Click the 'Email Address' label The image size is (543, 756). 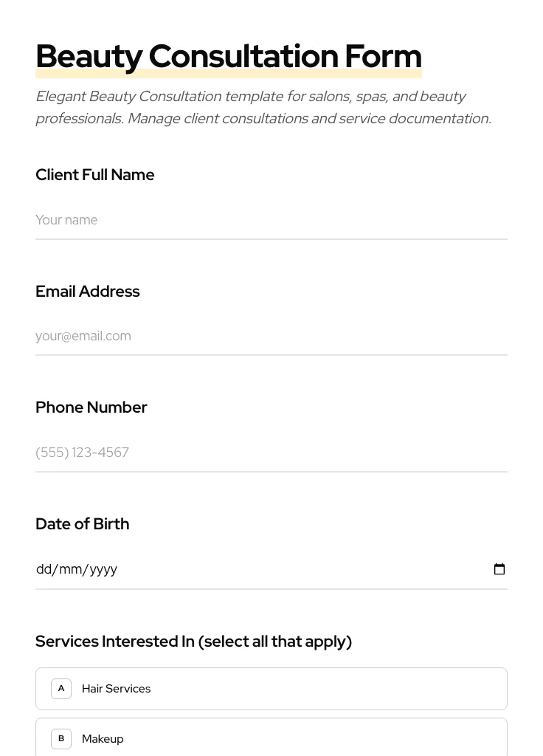click(88, 292)
